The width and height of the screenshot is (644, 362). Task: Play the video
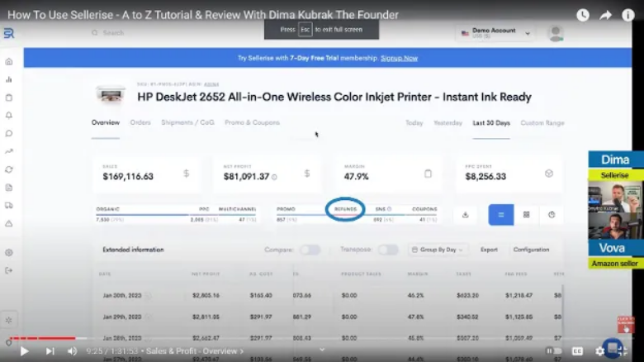click(24, 351)
